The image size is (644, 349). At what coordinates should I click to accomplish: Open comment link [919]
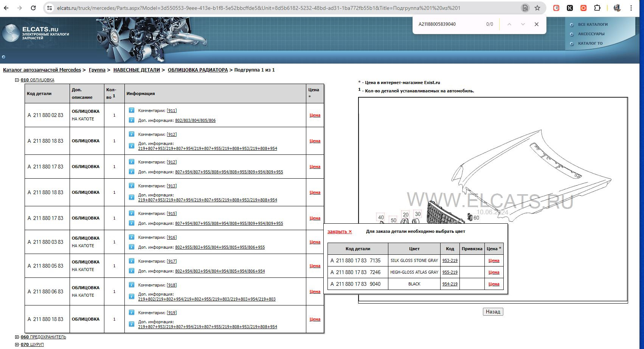172,313
